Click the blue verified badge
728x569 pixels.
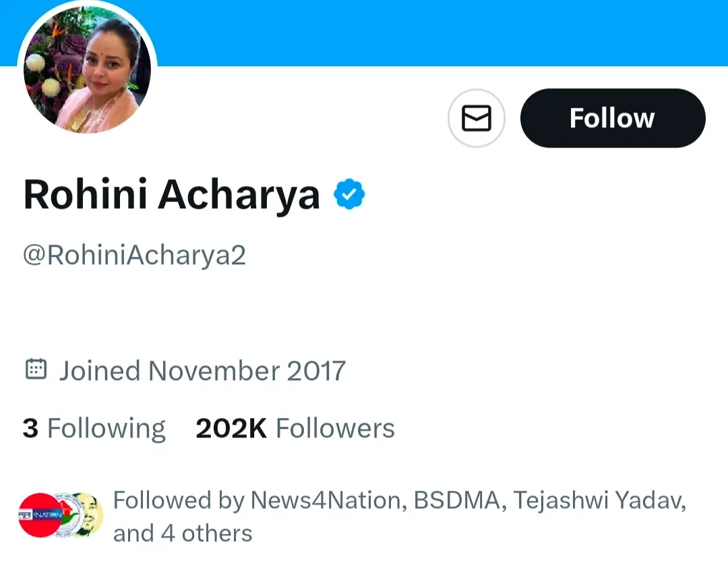[x=349, y=195]
